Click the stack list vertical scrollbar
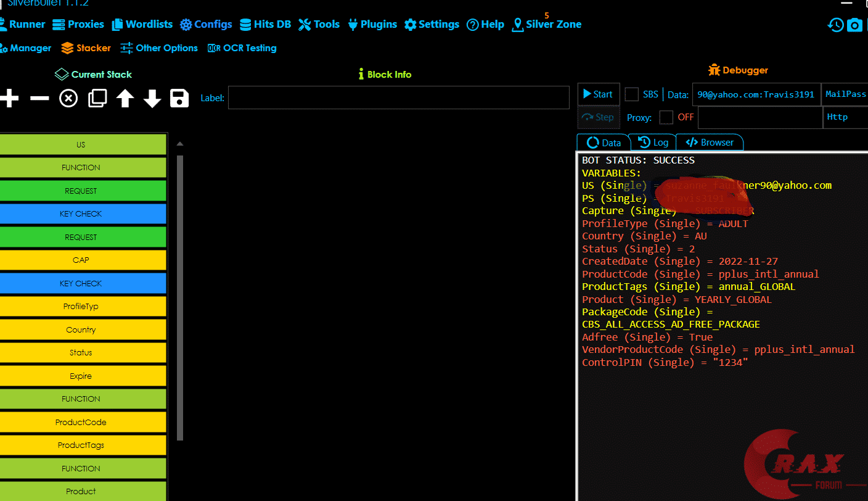Image resolution: width=868 pixels, height=501 pixels. coord(180,297)
